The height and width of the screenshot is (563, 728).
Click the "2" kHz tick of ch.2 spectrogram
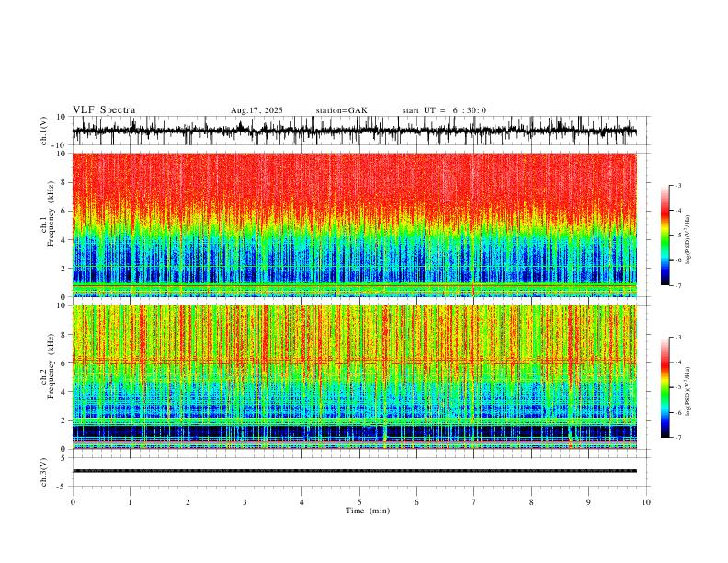click(x=63, y=420)
